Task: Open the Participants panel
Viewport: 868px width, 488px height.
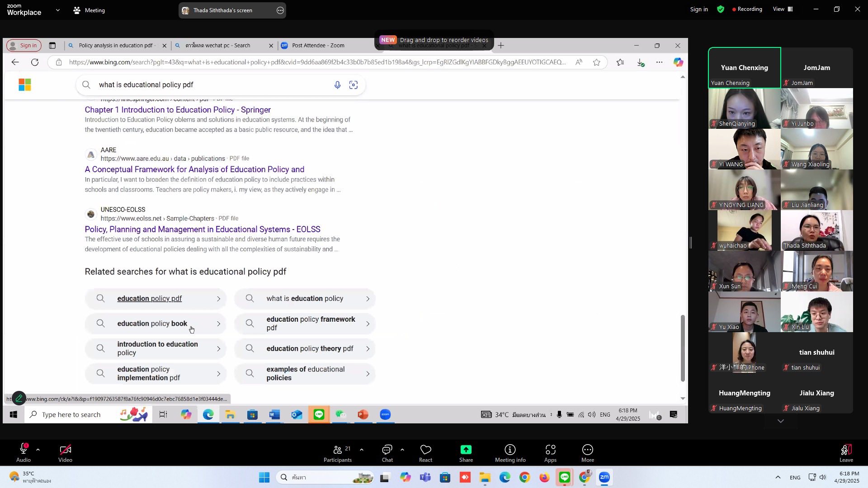Action: point(338,453)
